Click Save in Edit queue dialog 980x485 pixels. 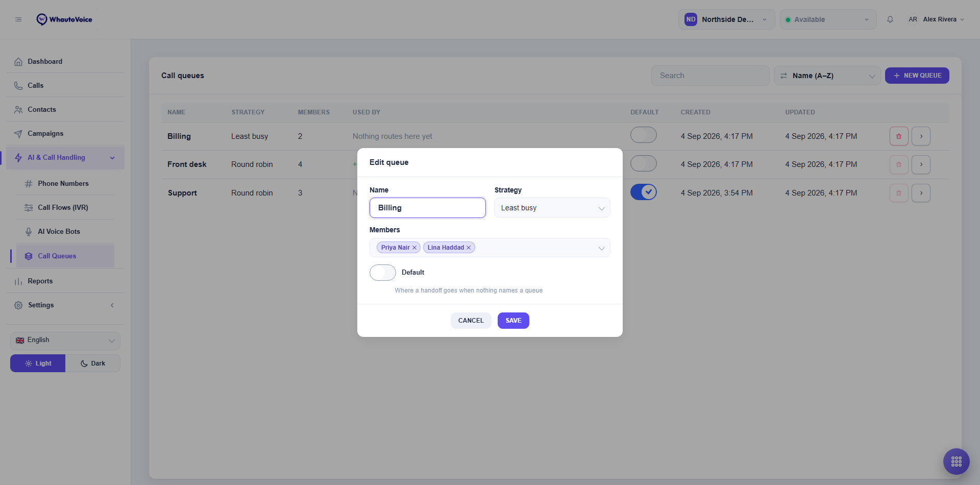pyautogui.click(x=513, y=321)
